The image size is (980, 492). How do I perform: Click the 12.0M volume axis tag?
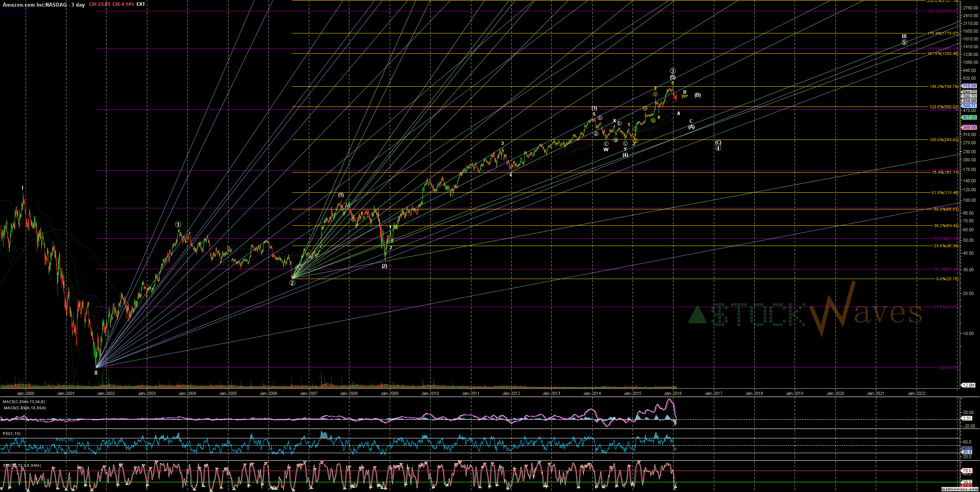(x=968, y=385)
